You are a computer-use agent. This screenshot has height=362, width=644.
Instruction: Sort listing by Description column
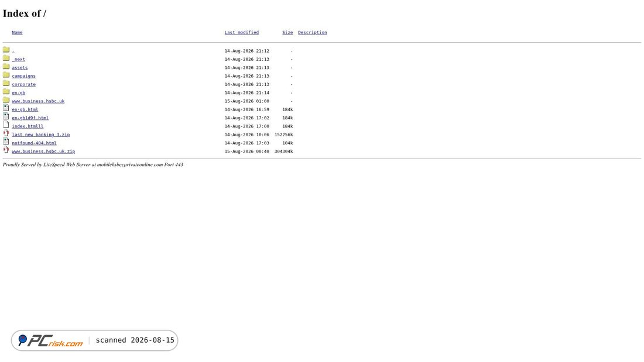pos(313,32)
